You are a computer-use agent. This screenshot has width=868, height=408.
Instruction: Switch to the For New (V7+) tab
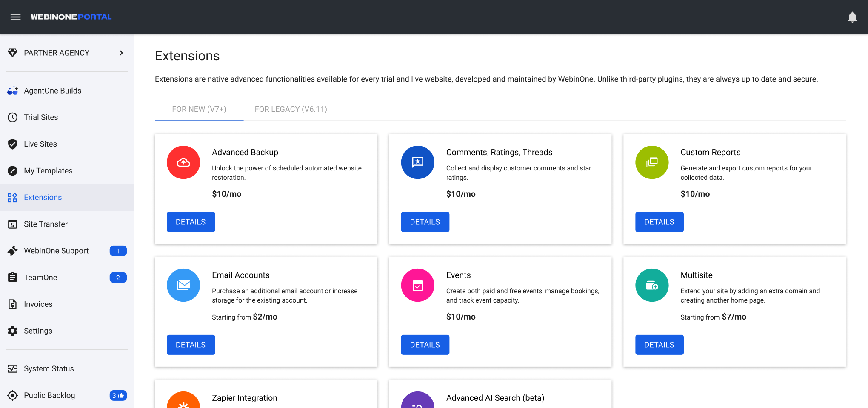coord(199,109)
